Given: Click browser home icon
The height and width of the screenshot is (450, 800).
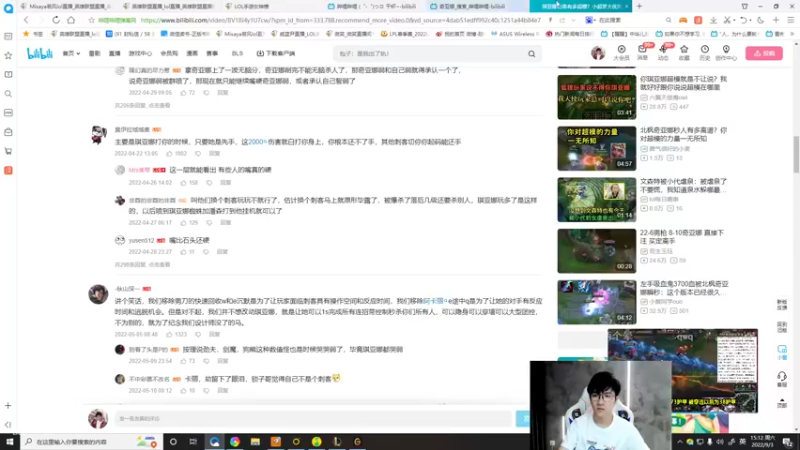Looking at the screenshot, I should [x=71, y=20].
